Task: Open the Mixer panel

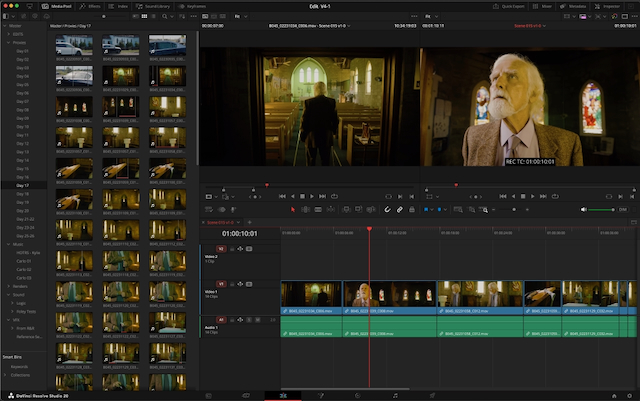Action: (542, 6)
